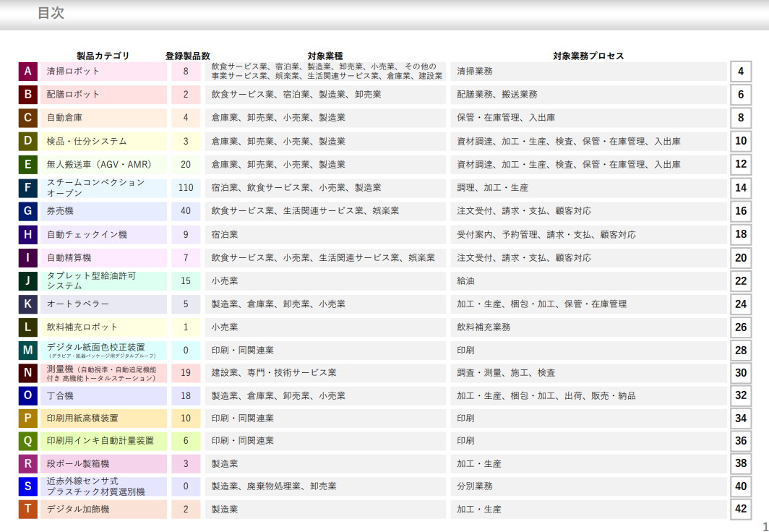Image resolution: width=769 pixels, height=532 pixels.
Task: Click the letter K badge
Action: [x=28, y=304]
